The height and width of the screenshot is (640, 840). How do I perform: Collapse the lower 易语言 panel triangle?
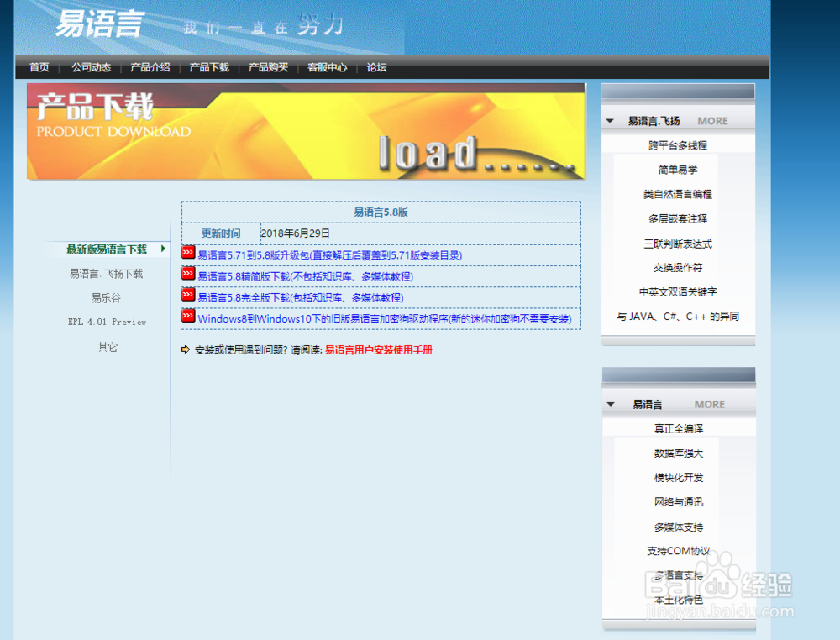click(x=610, y=404)
